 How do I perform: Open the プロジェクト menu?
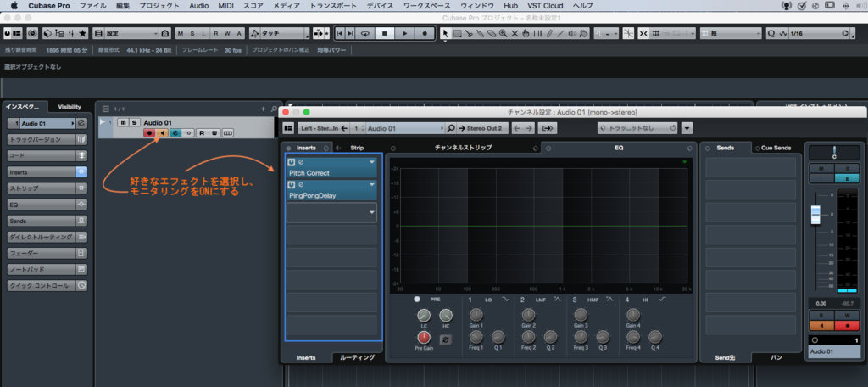159,6
